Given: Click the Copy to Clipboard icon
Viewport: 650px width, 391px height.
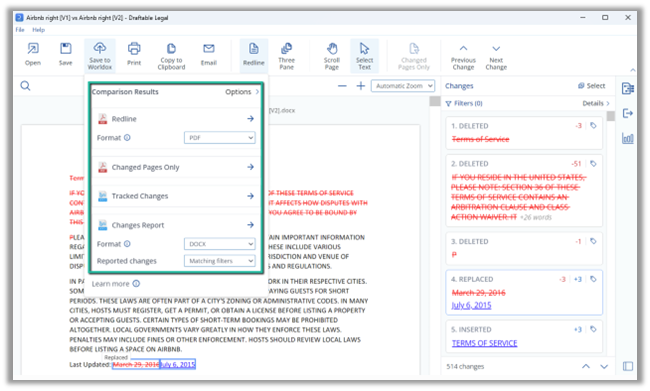Looking at the screenshot, I should click(171, 56).
